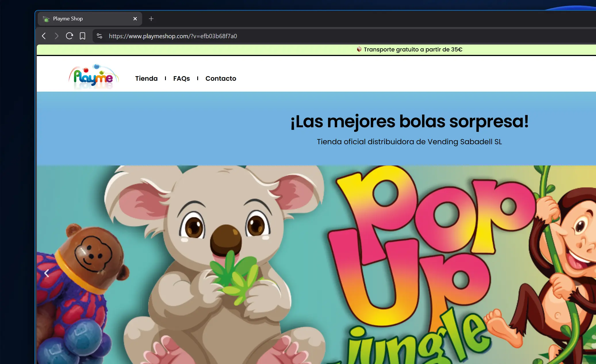Reload the Playme Shop page
Screen dimensions: 596x364
[69, 36]
